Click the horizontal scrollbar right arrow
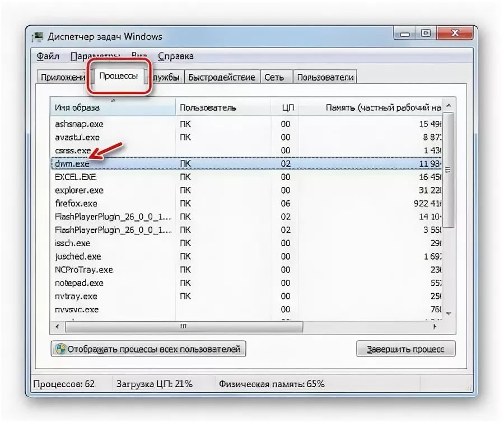 [x=435, y=327]
